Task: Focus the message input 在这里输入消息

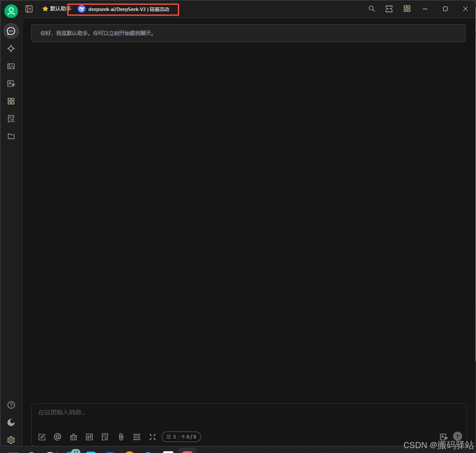Action: (x=249, y=413)
